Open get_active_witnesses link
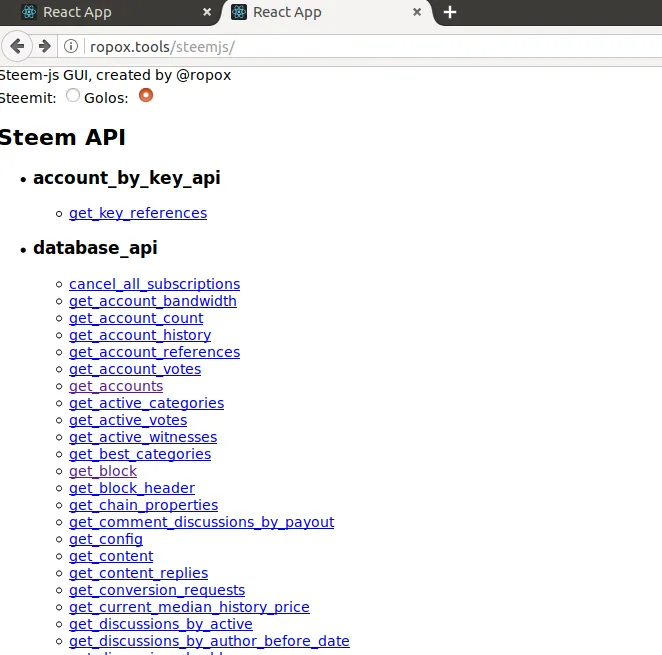This screenshot has width=662, height=655. (x=143, y=437)
